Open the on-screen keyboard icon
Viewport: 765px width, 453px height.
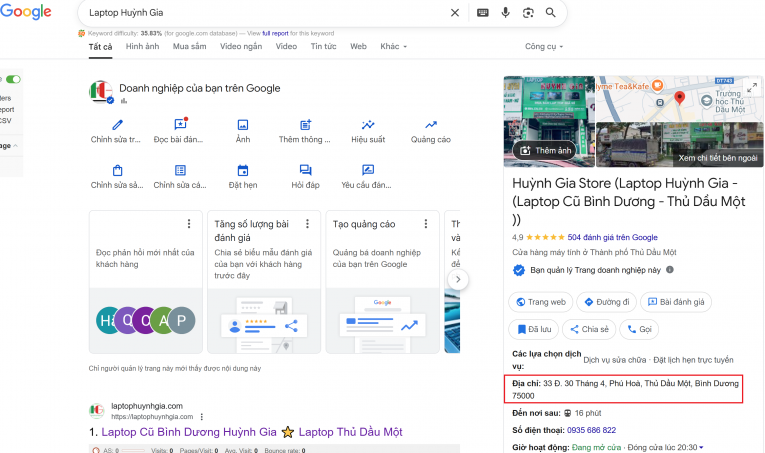483,13
